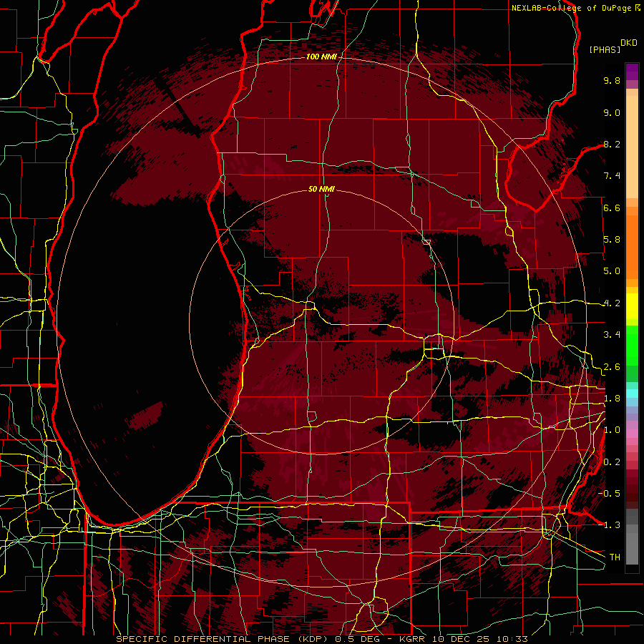Click the 1.0 scale value
The height and width of the screenshot is (644, 644).
tap(612, 430)
